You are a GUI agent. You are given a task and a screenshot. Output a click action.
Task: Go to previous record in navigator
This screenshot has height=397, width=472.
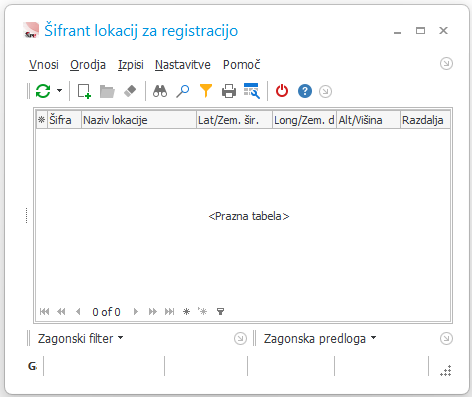point(78,312)
